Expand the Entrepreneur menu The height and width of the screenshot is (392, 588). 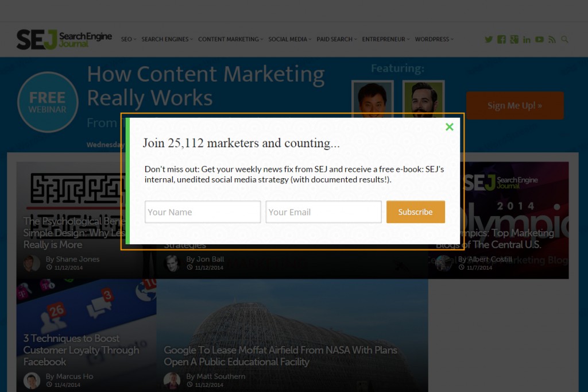(x=386, y=39)
